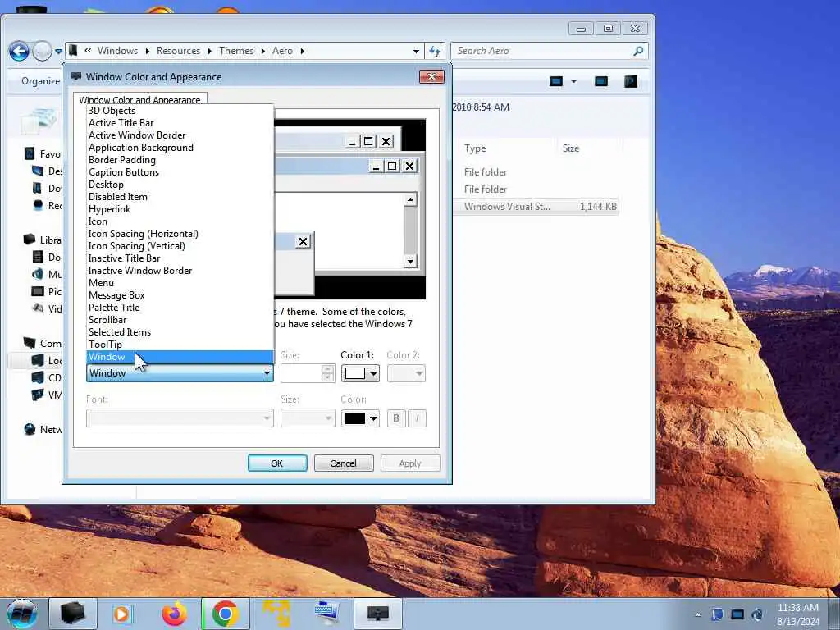Click preview scrollbar down arrow

410,262
